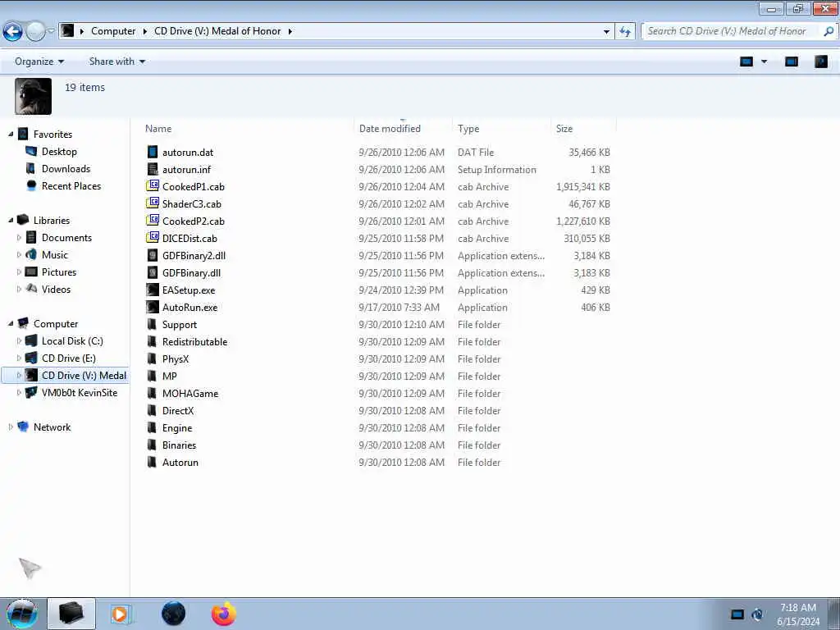
Task: Toggle the preview pane icon
Action: point(792,62)
